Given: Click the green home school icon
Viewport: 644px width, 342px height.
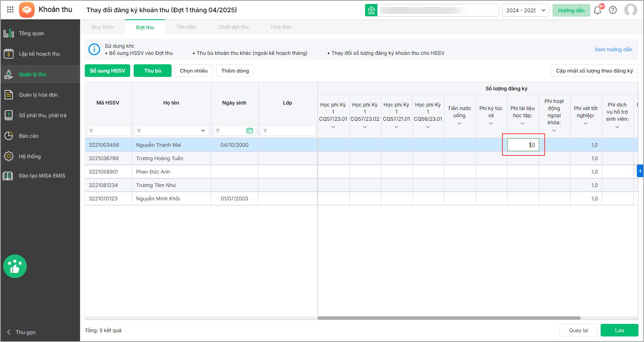Looking at the screenshot, I should click(371, 10).
